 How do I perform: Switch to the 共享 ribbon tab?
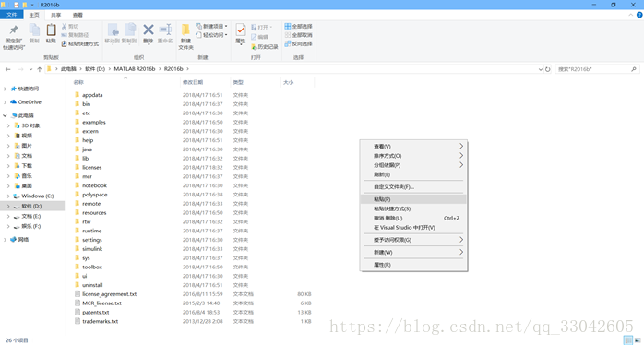[x=56, y=15]
